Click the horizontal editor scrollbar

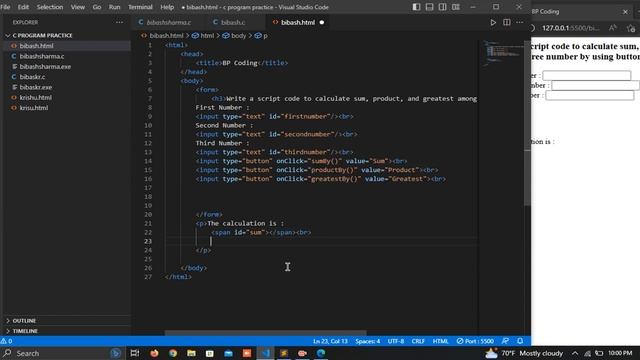tap(265, 333)
